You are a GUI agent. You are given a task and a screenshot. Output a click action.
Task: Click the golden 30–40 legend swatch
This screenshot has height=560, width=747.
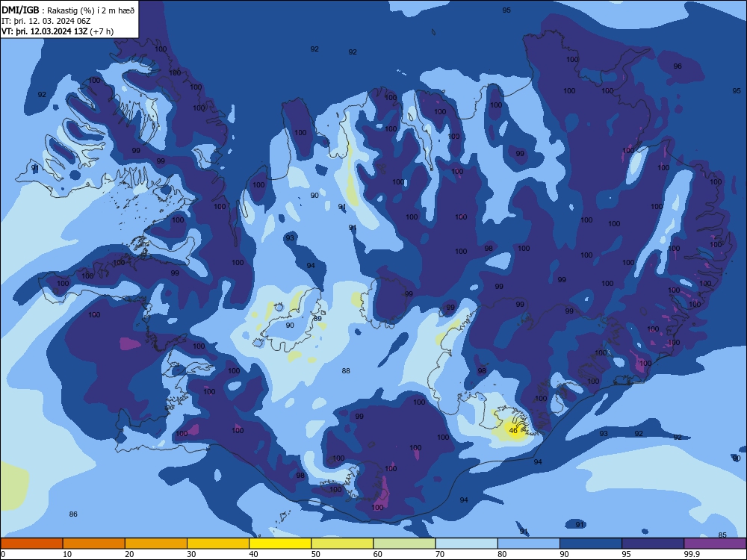(218, 544)
